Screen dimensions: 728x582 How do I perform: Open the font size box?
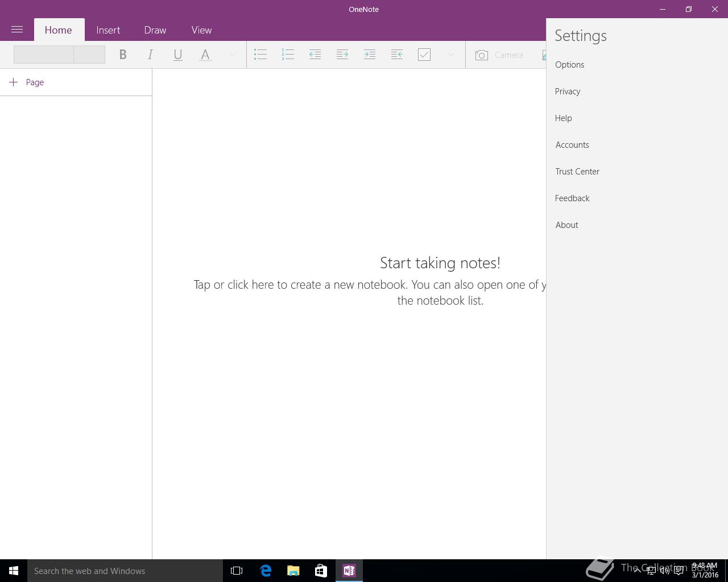[89, 55]
